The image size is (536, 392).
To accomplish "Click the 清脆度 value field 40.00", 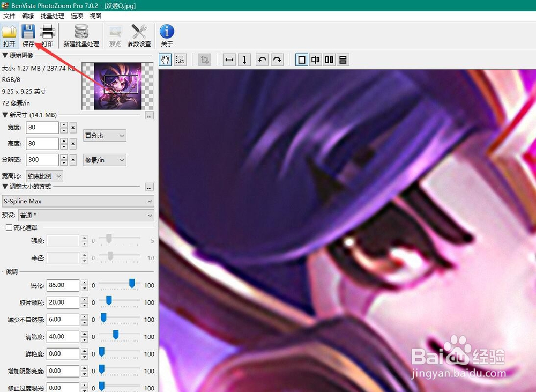I will [x=63, y=337].
